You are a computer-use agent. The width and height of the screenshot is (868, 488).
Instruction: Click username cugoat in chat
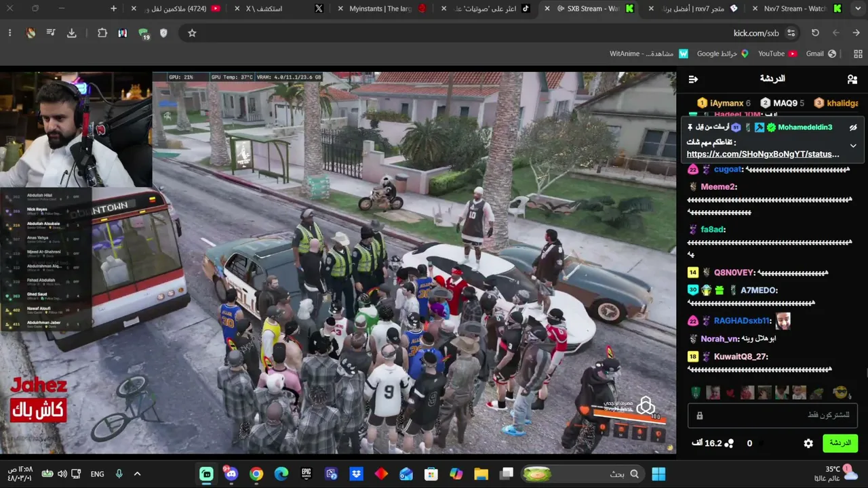coord(728,169)
